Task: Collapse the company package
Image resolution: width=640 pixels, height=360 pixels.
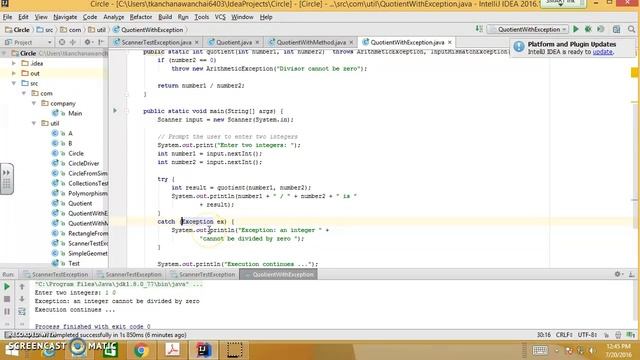Action: [x=34, y=103]
